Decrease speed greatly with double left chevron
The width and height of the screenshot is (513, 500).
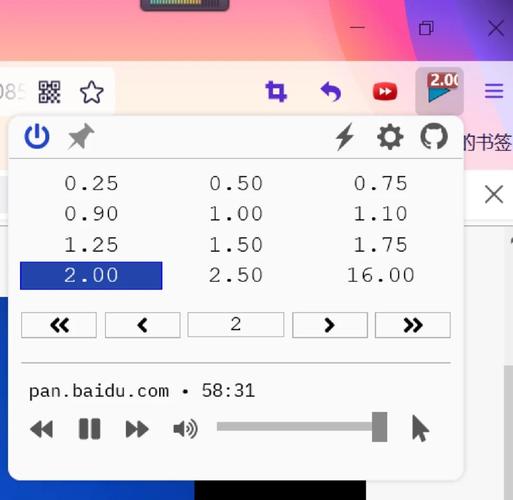pyautogui.click(x=59, y=325)
